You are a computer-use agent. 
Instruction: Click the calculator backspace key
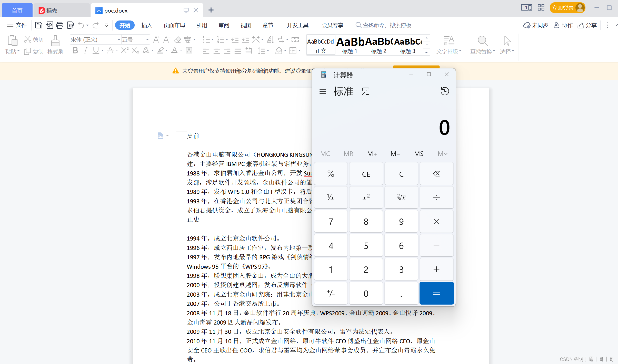coord(436,174)
